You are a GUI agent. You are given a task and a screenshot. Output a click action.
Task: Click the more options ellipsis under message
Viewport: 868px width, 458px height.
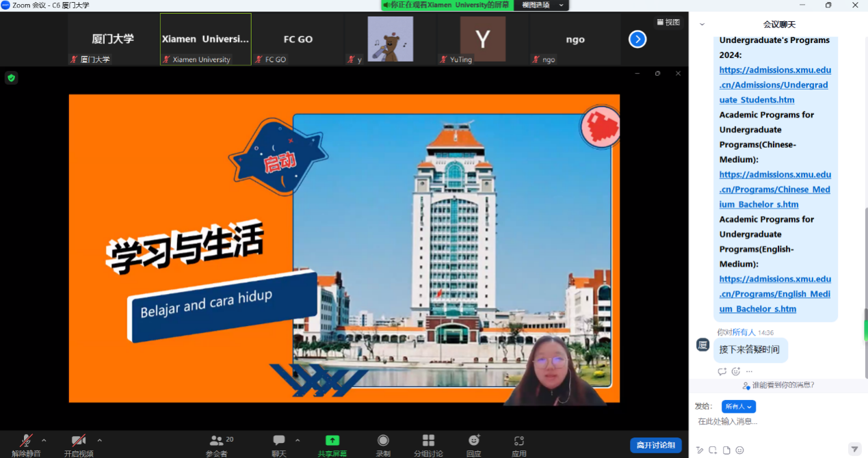click(749, 371)
